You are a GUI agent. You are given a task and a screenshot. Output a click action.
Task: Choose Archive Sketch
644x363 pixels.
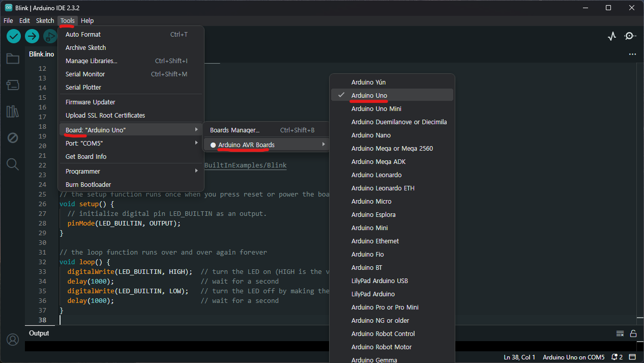(131, 47)
